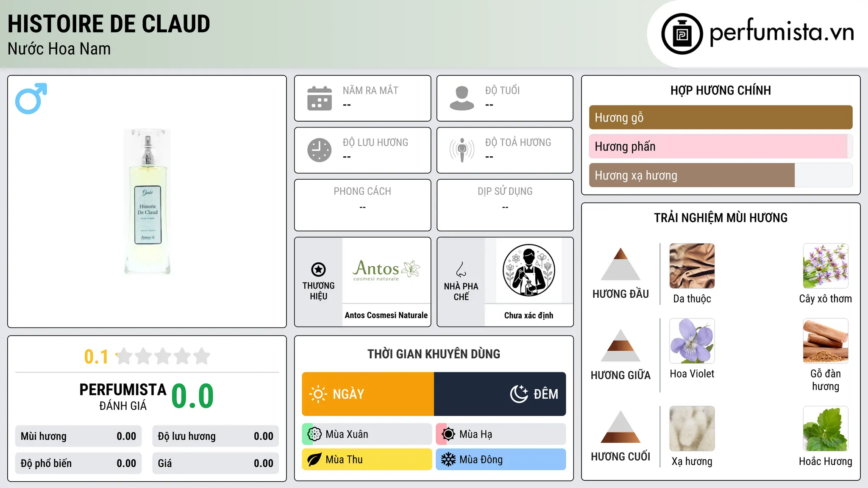Screen dimensions: 868x488
Task: Click the Dịp sử dụng info card
Action: 505,205
